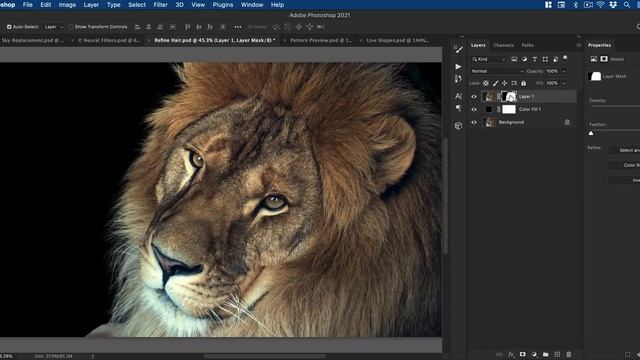Open the Image menu
640x360 pixels.
click(x=67, y=5)
